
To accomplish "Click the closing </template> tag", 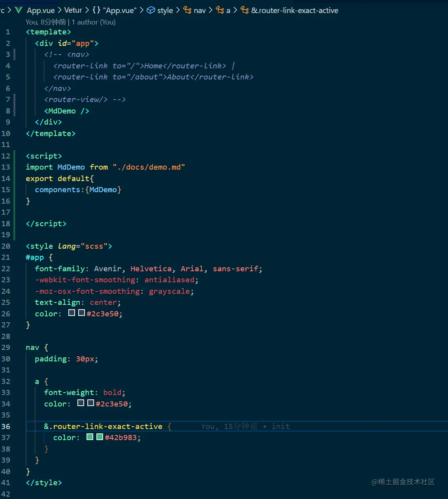I will click(x=51, y=133).
